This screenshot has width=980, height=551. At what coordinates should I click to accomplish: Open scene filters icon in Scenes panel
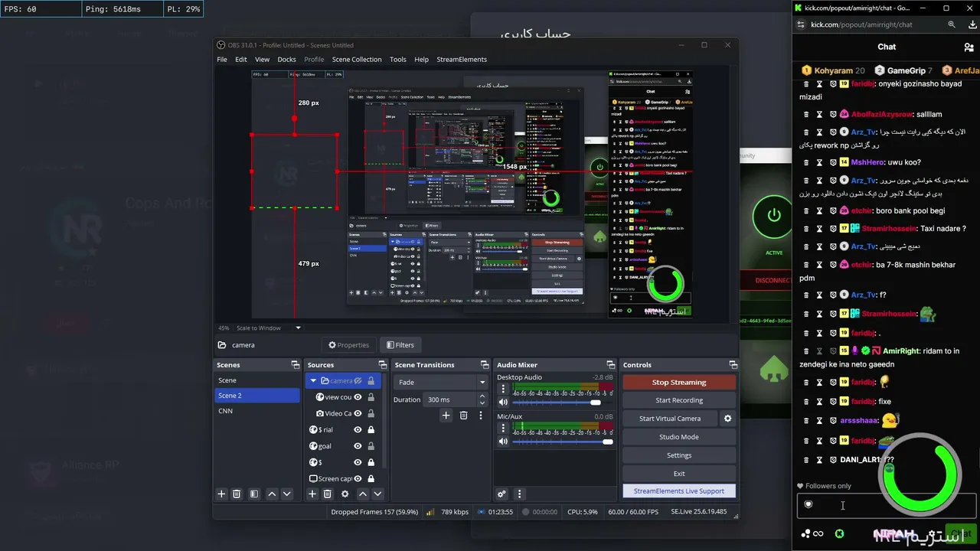pos(254,494)
